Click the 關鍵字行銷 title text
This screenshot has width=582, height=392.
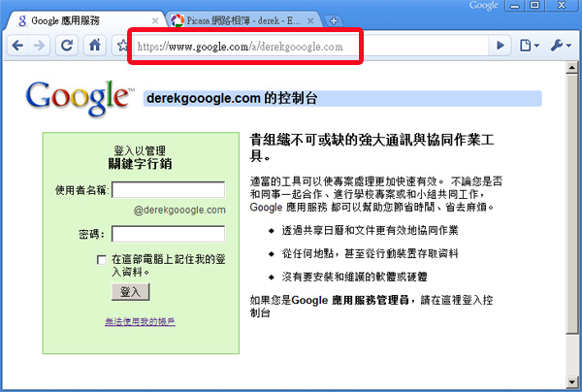click(x=140, y=163)
